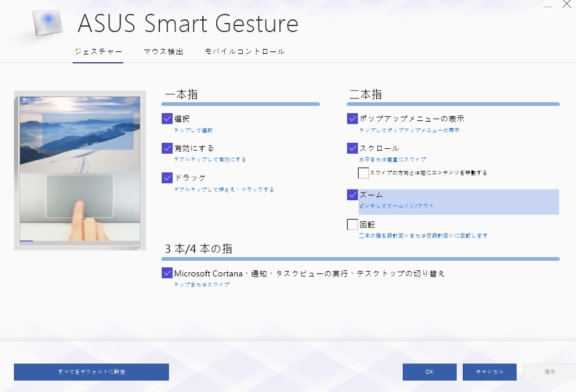Viewport: 576px width, 392px height.
Task: Confirm with the OK button
Action: click(x=429, y=372)
